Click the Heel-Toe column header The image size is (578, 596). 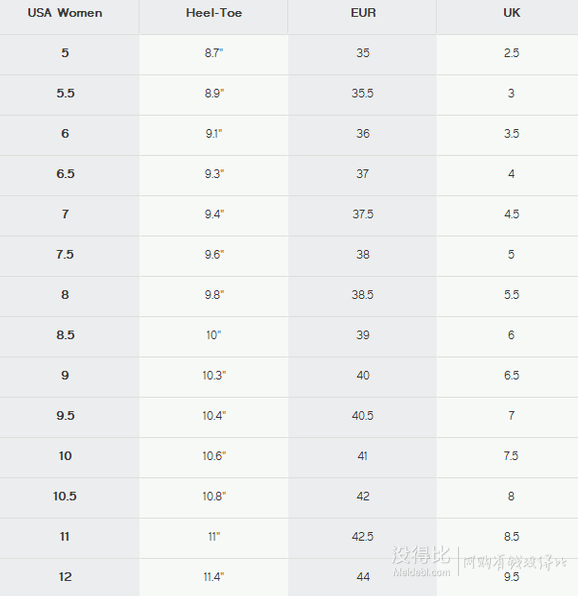pos(214,13)
